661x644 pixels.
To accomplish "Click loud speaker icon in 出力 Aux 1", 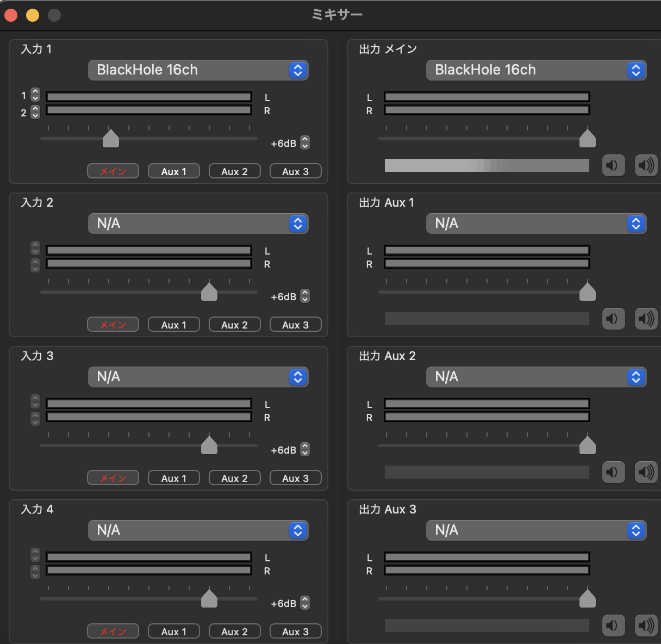I will tap(646, 319).
